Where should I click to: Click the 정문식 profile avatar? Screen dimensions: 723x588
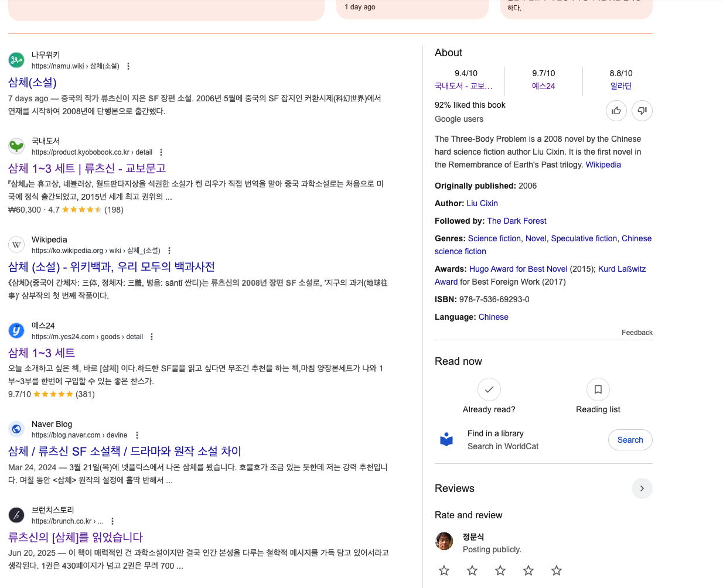(444, 542)
